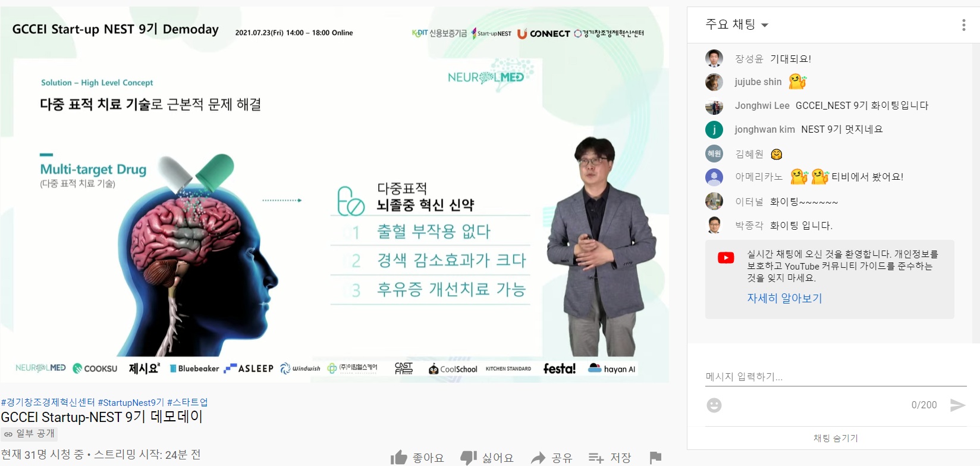Click the thumbs-down dislike icon
Image resolution: width=980 pixels, height=466 pixels.
pos(469,458)
